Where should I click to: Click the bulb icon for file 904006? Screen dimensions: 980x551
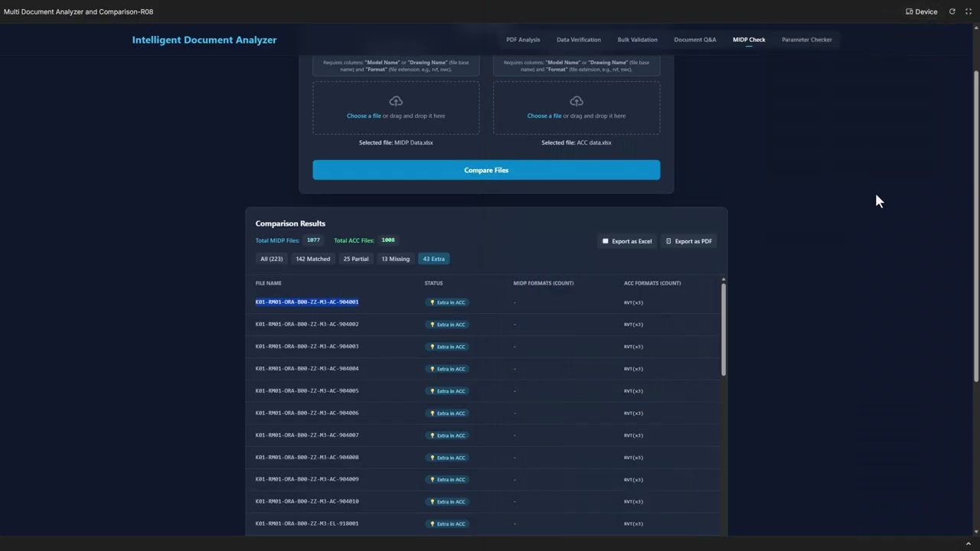click(433, 413)
